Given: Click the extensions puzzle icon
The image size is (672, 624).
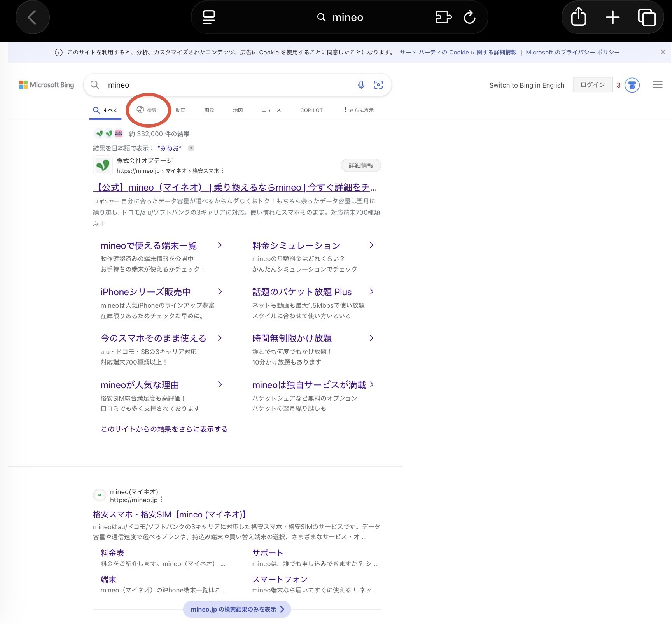Looking at the screenshot, I should click(x=443, y=18).
